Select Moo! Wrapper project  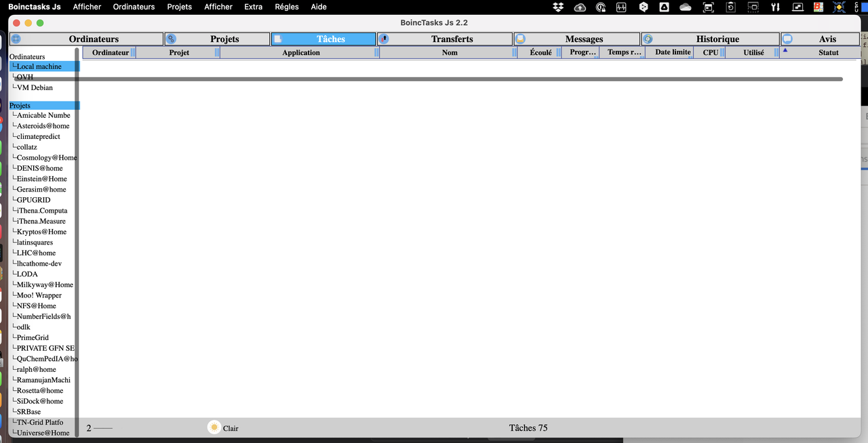tap(39, 295)
